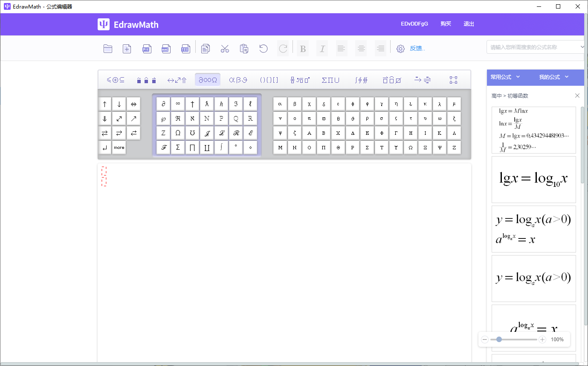Open the ΣΠ∪ summation templates tab

(330, 80)
